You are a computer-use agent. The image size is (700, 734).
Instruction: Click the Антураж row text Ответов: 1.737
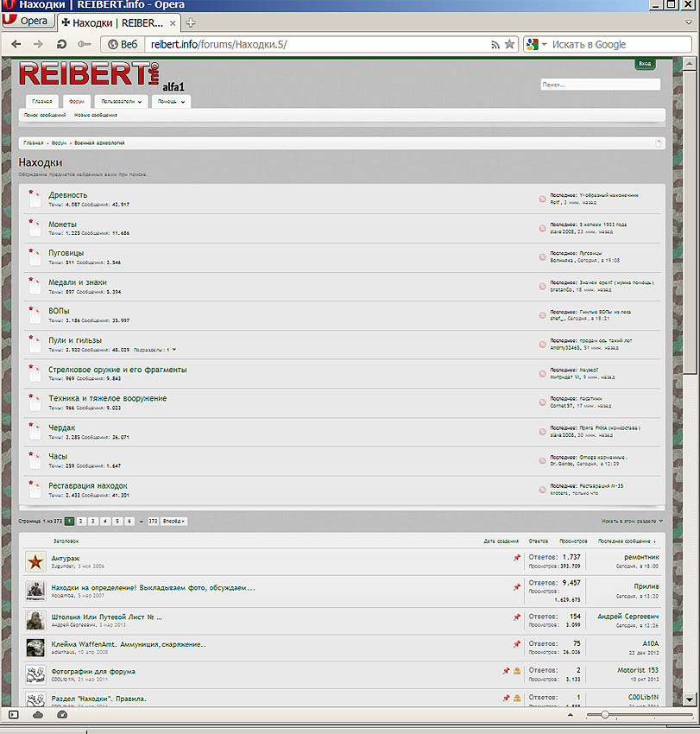(x=554, y=557)
